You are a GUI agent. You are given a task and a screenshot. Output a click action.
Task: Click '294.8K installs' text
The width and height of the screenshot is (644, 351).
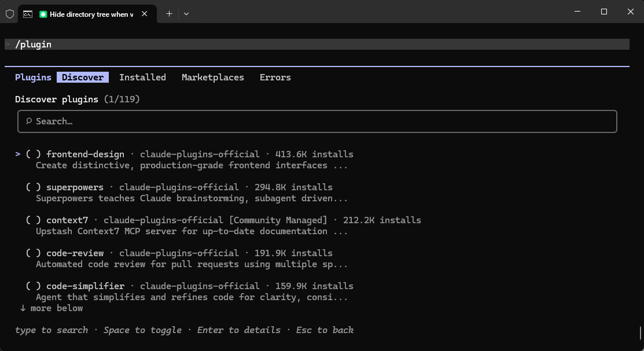(293, 187)
